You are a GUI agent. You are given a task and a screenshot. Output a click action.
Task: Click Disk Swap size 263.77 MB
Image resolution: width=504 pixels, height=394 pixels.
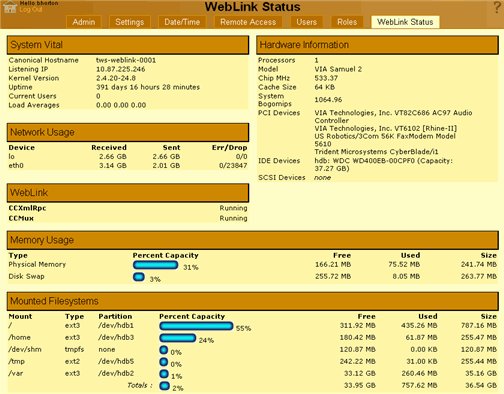tap(479, 277)
